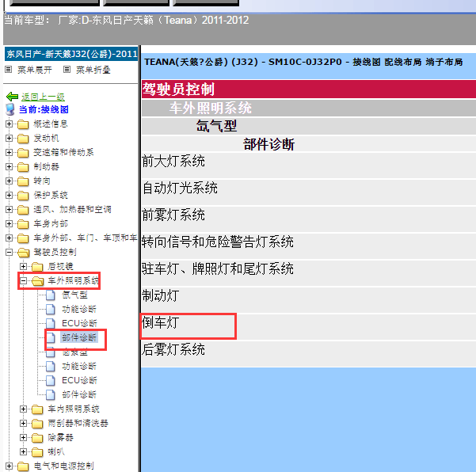Click the 东风日产-新天籁J32(公爵)-2011 header
The height and width of the screenshot is (472, 476).
[71, 54]
